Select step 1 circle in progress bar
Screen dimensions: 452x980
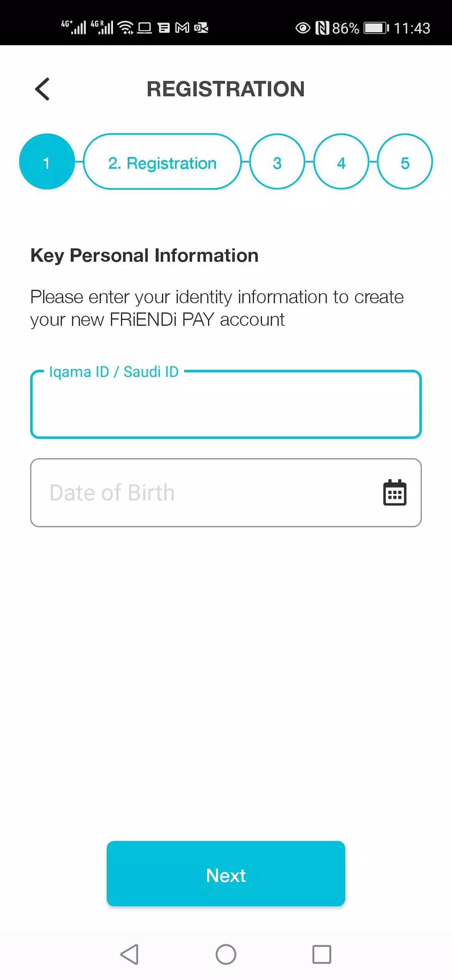pyautogui.click(x=47, y=162)
